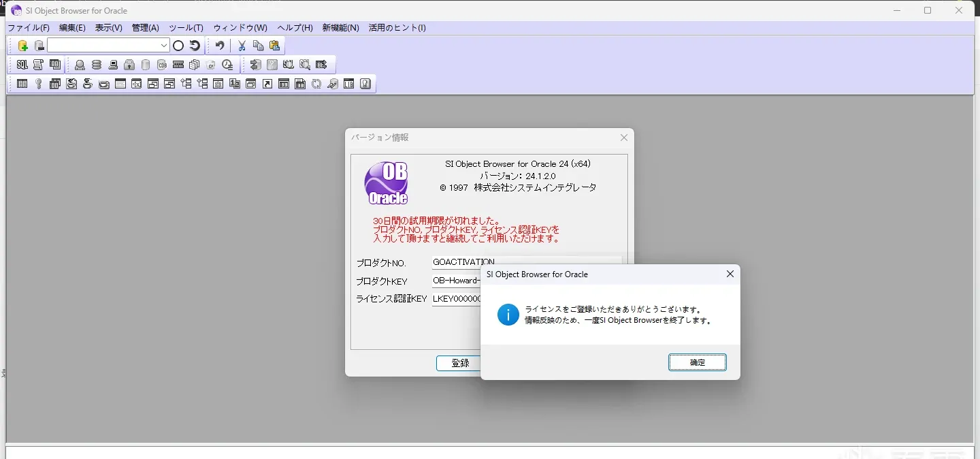Image resolution: width=980 pixels, height=459 pixels.
Task: Open the SQL execution tool icon
Action: (x=22, y=65)
